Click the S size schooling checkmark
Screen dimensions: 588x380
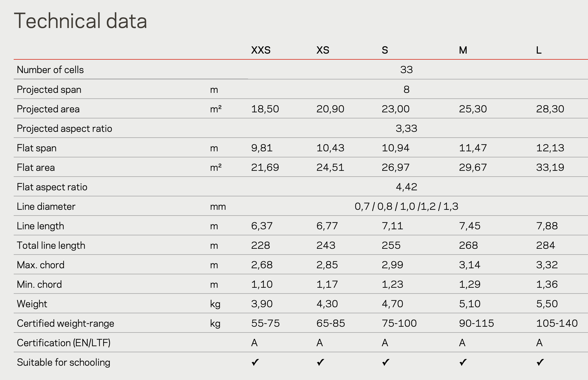coord(386,362)
